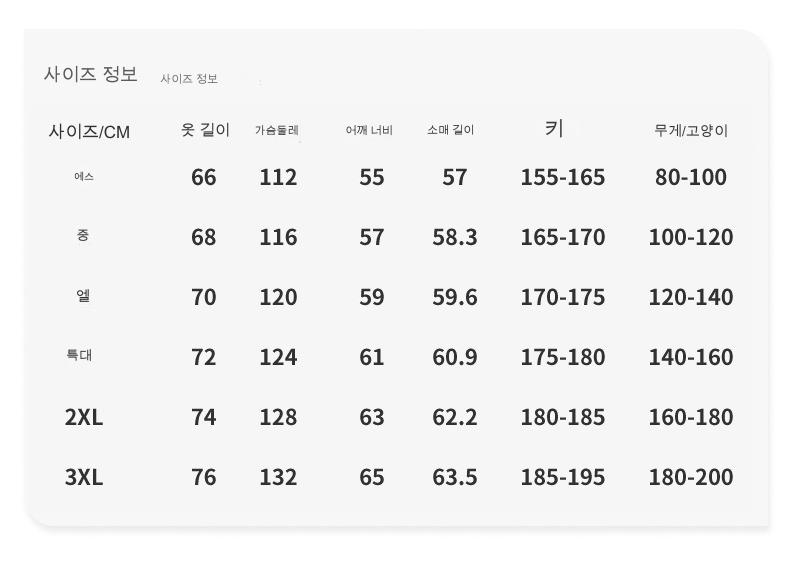Viewport: 790px width, 573px height.
Task: Select the '2XL' size row label
Action: [84, 417]
